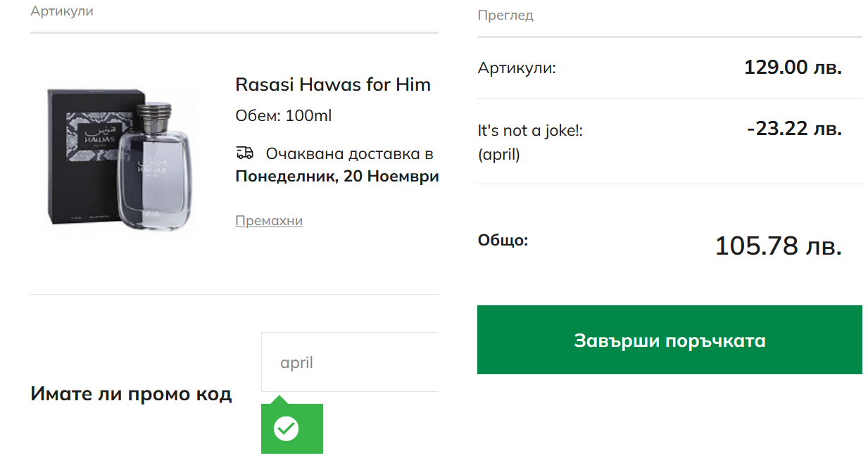Click the 105.78 лв. total amount
The height and width of the screenshot is (465, 868).
pos(778,246)
